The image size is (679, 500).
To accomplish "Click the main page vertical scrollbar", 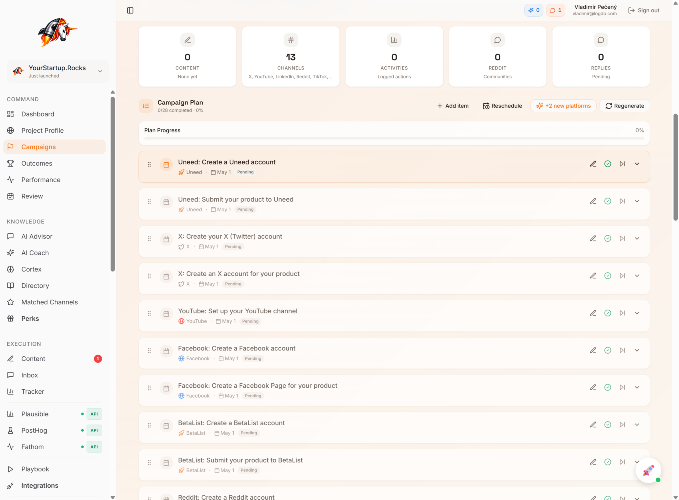I will 676,167.
